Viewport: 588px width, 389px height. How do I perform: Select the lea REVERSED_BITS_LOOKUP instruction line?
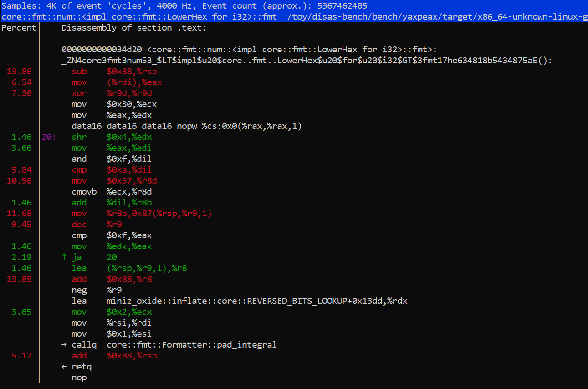click(x=239, y=301)
